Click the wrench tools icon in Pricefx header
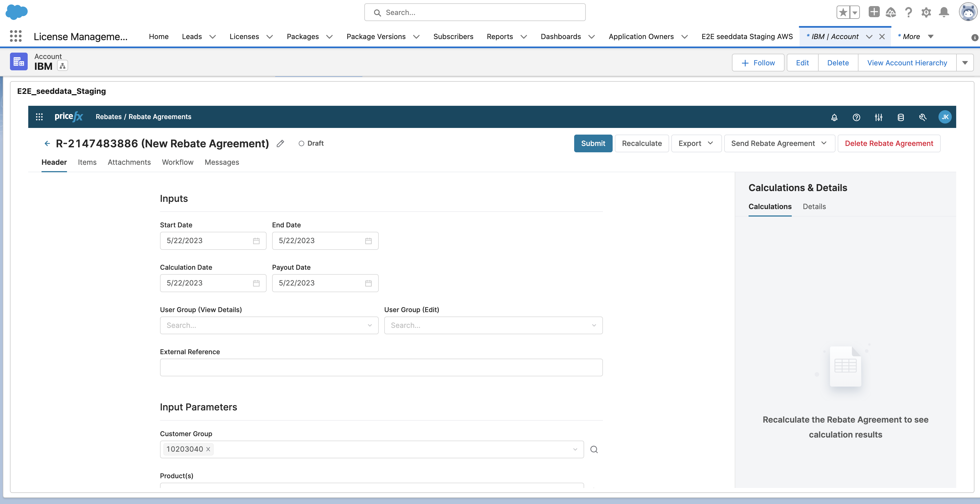Viewport: 980px width, 504px height. coord(922,117)
